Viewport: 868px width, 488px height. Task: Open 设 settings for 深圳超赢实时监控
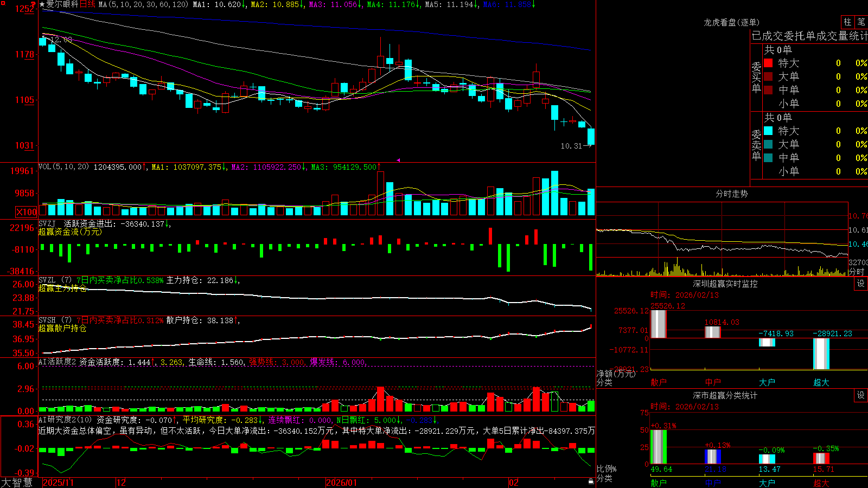coord(861,284)
